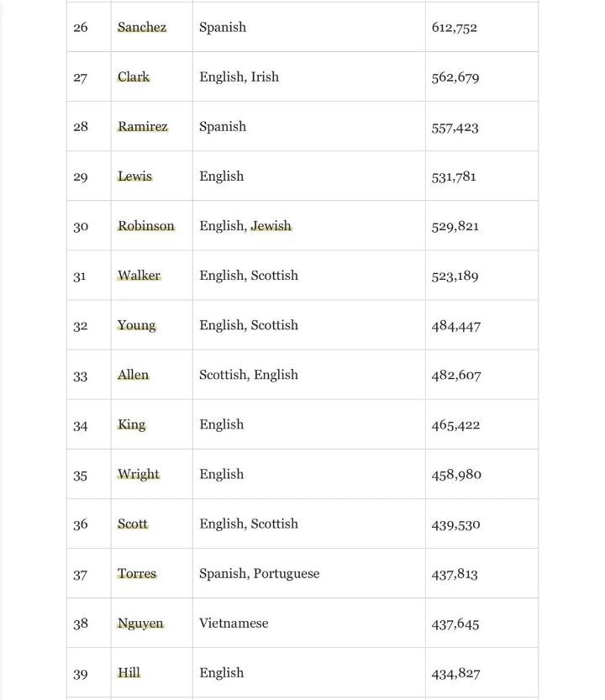Viewport: 605px width, 700px height.
Task: Follow the Ramirez surname link
Action: tap(143, 127)
